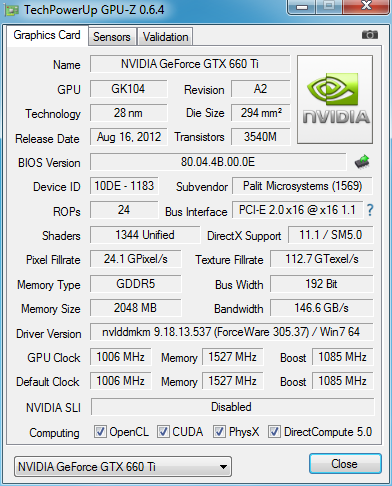392x486 pixels.
Task: Click the Driver Version field
Action: coord(232,332)
